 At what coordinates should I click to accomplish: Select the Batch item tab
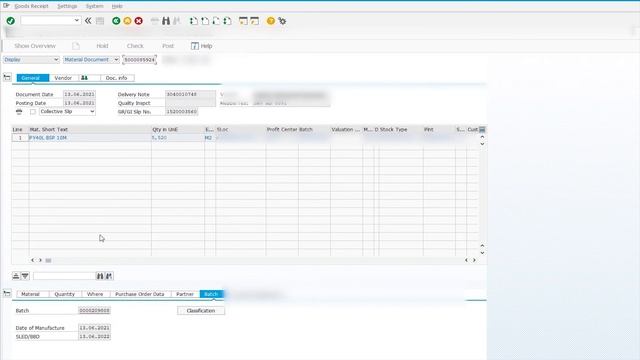[211, 294]
